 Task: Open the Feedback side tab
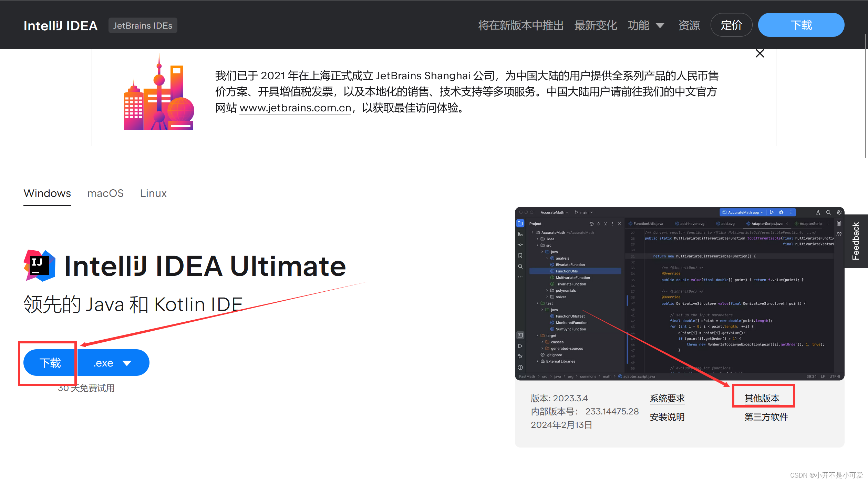[x=856, y=241]
